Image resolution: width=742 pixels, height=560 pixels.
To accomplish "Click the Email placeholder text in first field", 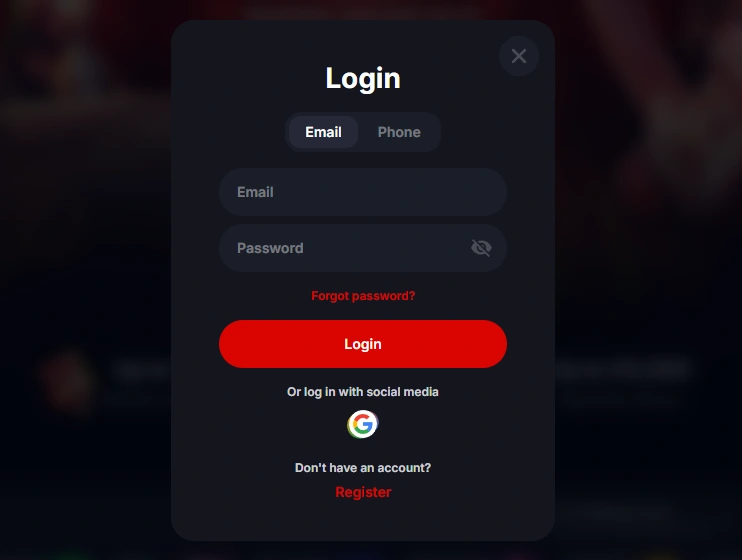I will pyautogui.click(x=255, y=192).
